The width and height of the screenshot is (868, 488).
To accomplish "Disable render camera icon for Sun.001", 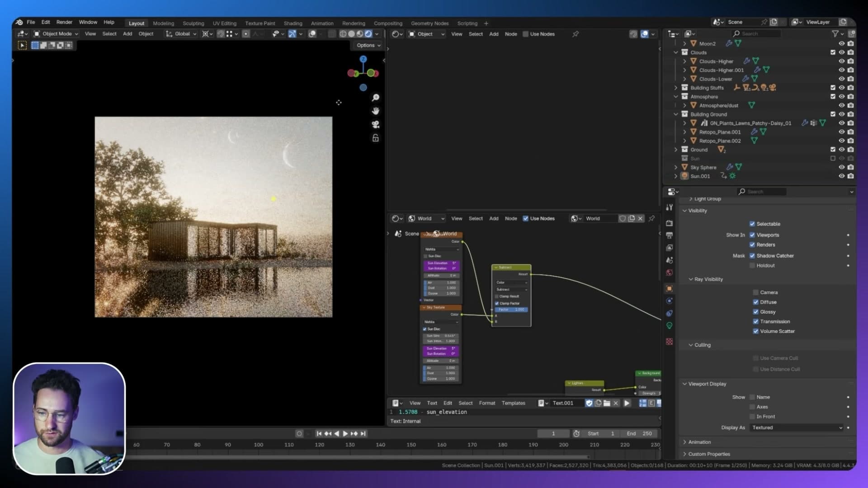I will coord(850,176).
